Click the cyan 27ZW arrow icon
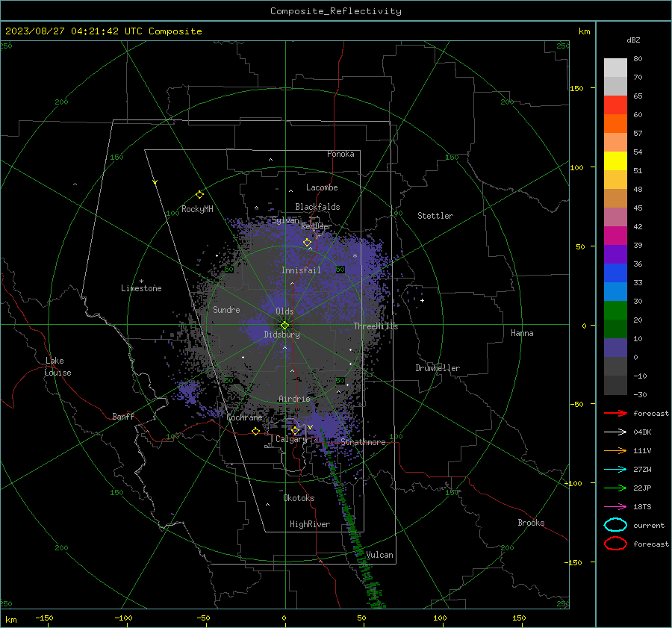 click(615, 470)
